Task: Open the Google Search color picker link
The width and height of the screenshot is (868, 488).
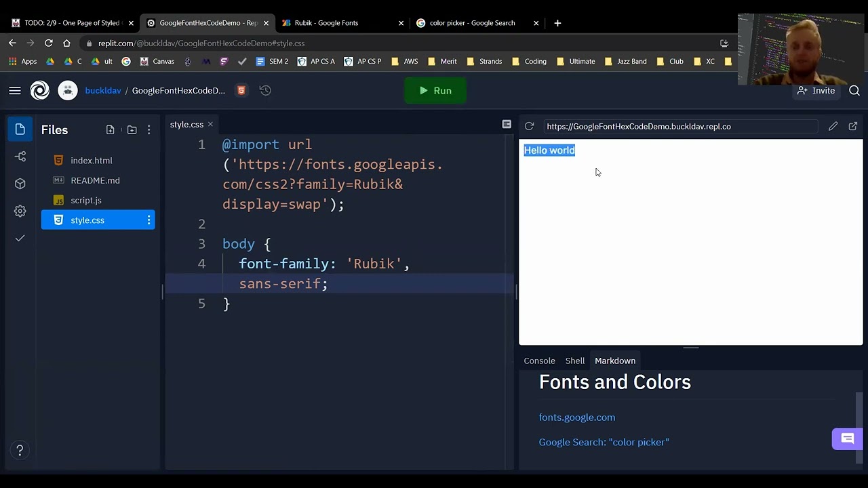Action: point(604,442)
